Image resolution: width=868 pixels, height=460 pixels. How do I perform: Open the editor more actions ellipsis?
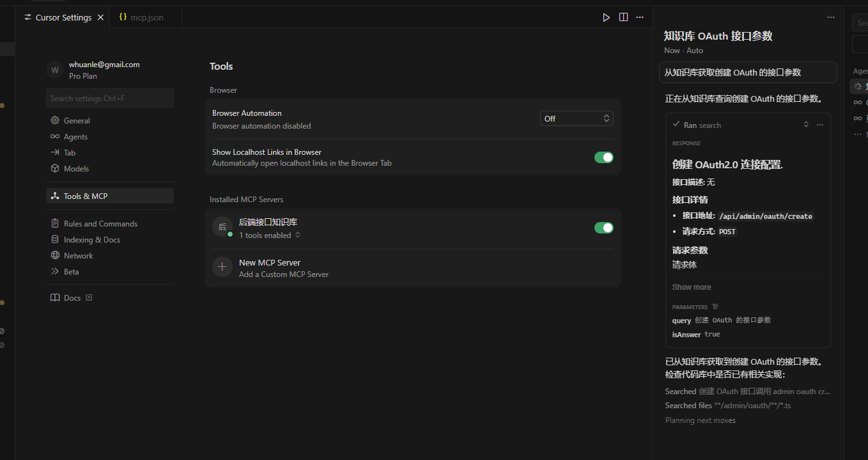pyautogui.click(x=640, y=17)
